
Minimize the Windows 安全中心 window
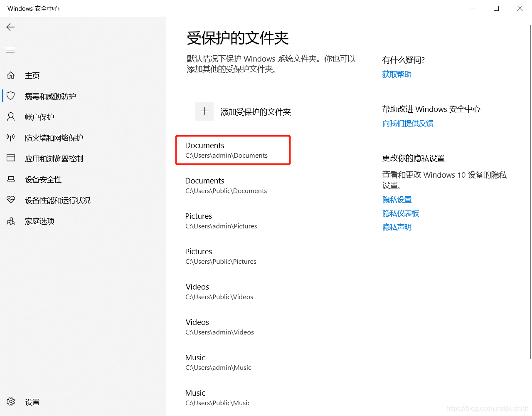click(x=473, y=8)
